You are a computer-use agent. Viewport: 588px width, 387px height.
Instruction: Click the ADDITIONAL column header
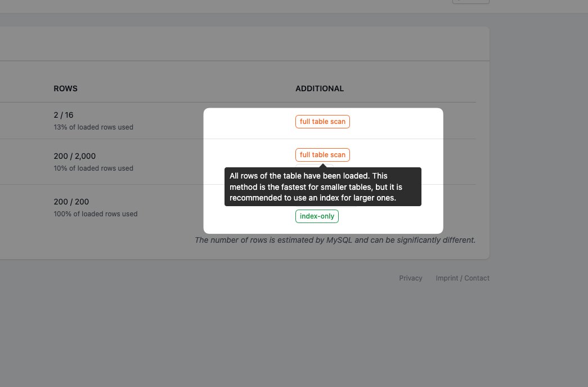pos(320,88)
